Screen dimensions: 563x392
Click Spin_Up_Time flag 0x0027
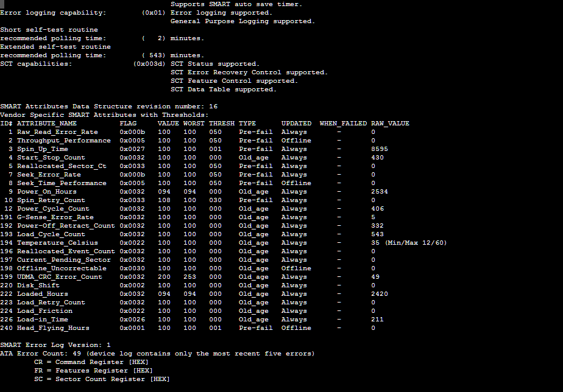pyautogui.click(x=132, y=149)
